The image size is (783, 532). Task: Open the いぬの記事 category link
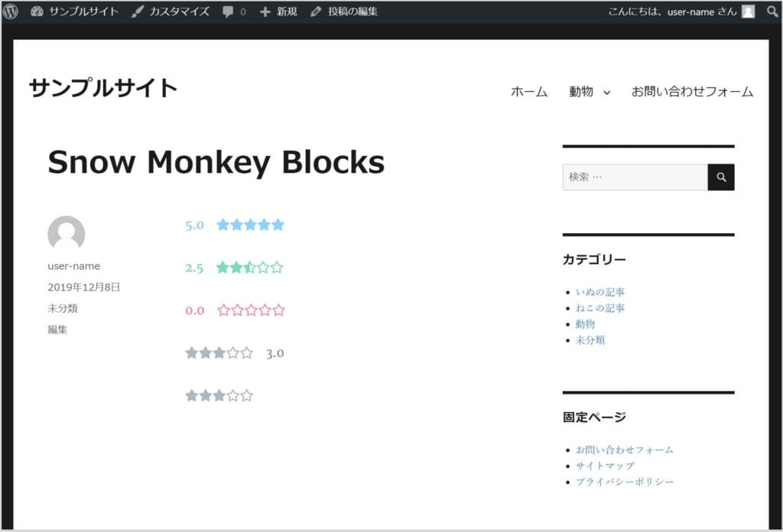coord(600,292)
